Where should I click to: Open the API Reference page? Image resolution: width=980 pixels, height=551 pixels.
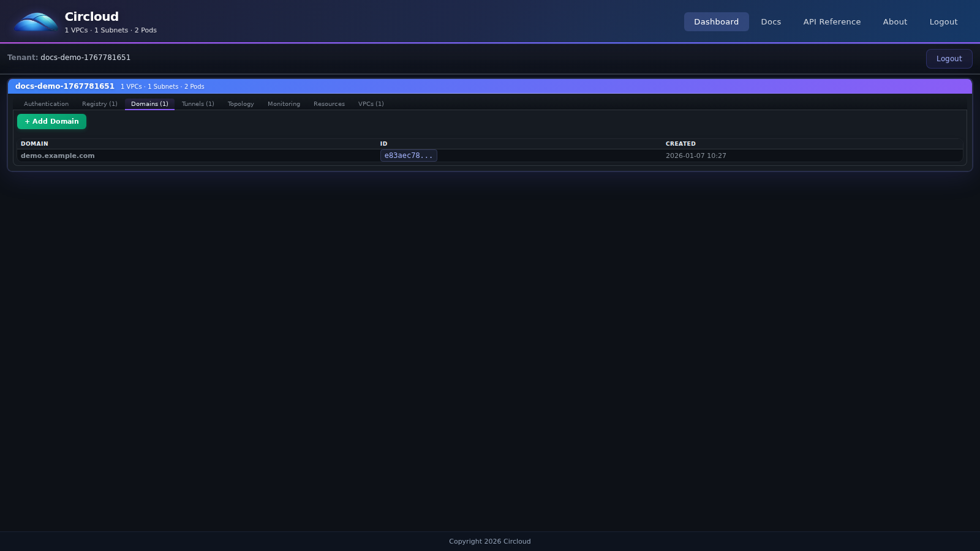coord(831,21)
